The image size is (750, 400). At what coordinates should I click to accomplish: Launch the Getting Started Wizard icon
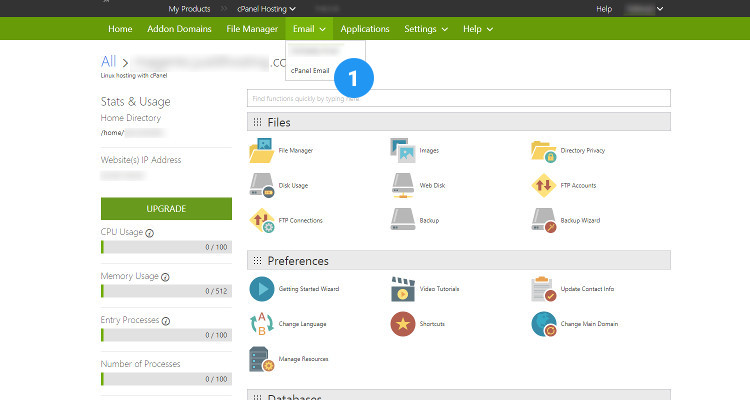(261, 289)
